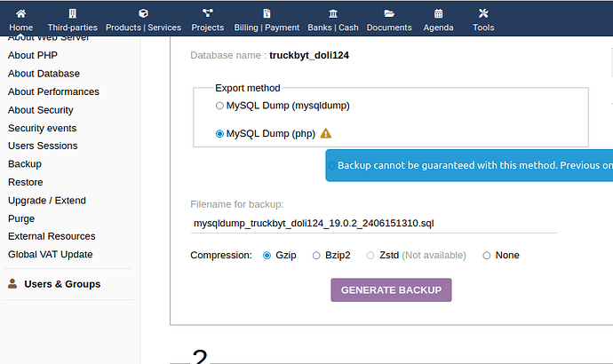Image resolution: width=613 pixels, height=364 pixels.
Task: Set compression to None
Action: (486, 256)
